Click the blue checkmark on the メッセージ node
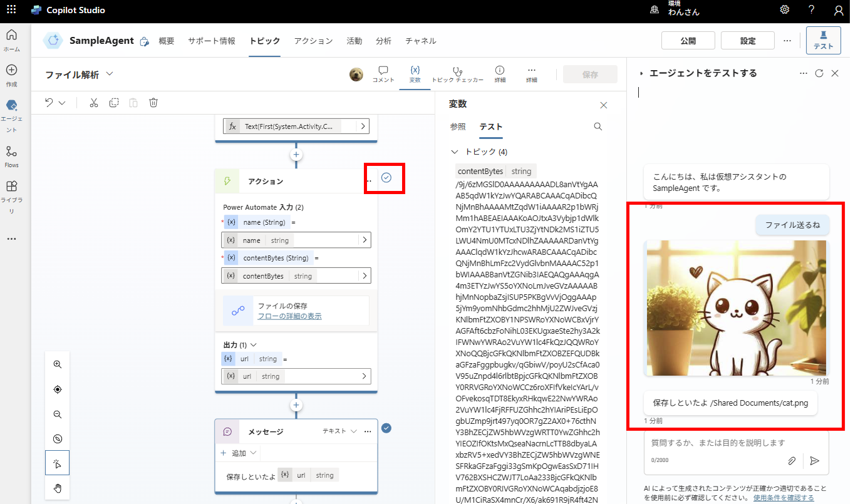Screen dimensions: 853x504 386,428
